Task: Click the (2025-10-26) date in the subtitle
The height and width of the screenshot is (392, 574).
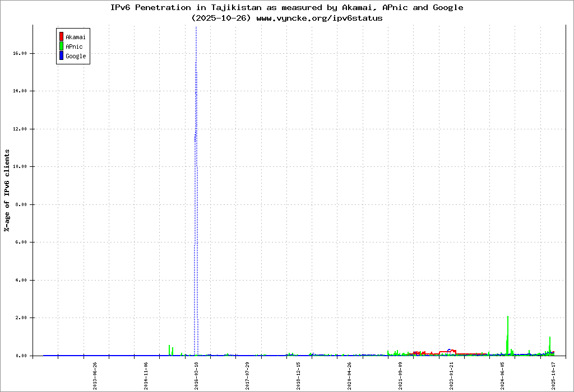Action: tap(221, 18)
